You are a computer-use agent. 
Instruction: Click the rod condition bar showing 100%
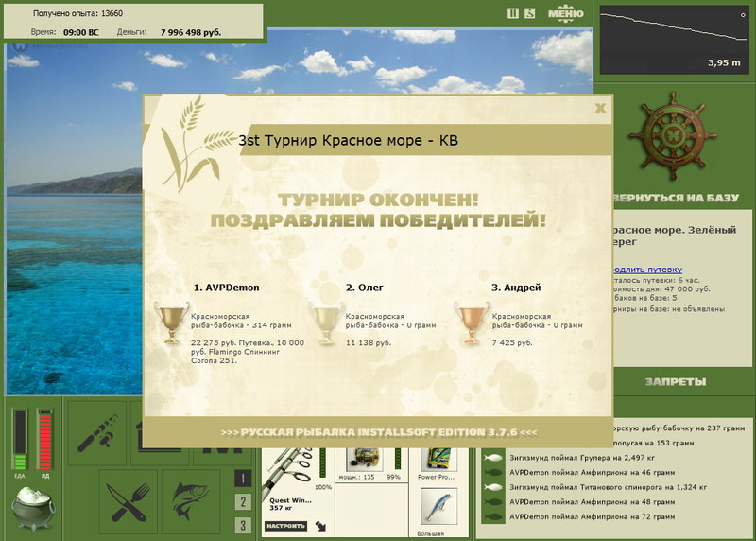click(x=323, y=462)
